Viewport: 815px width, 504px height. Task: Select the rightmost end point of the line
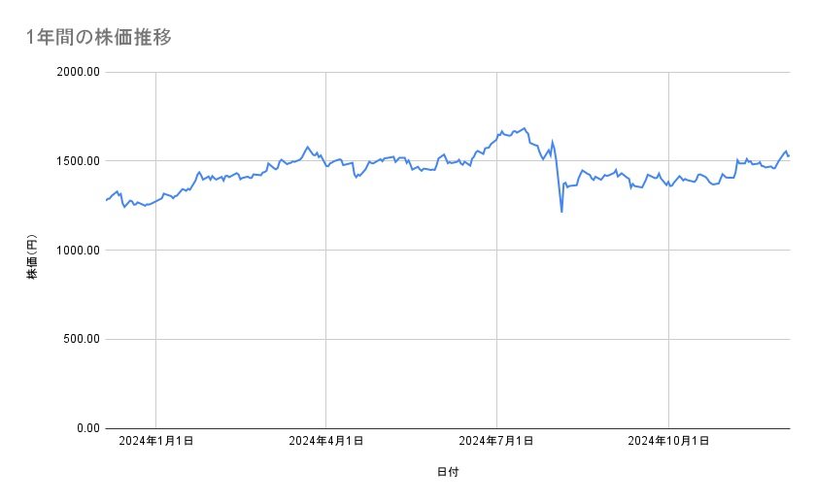[x=789, y=155]
